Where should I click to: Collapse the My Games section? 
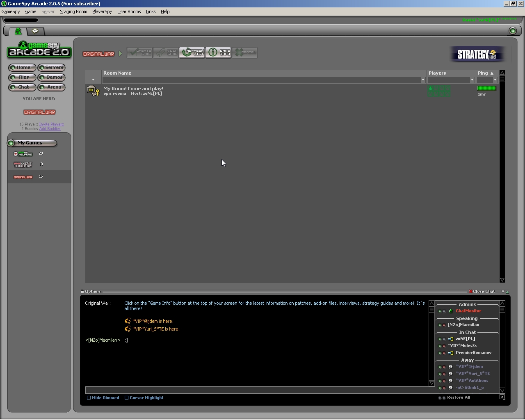coord(11,143)
